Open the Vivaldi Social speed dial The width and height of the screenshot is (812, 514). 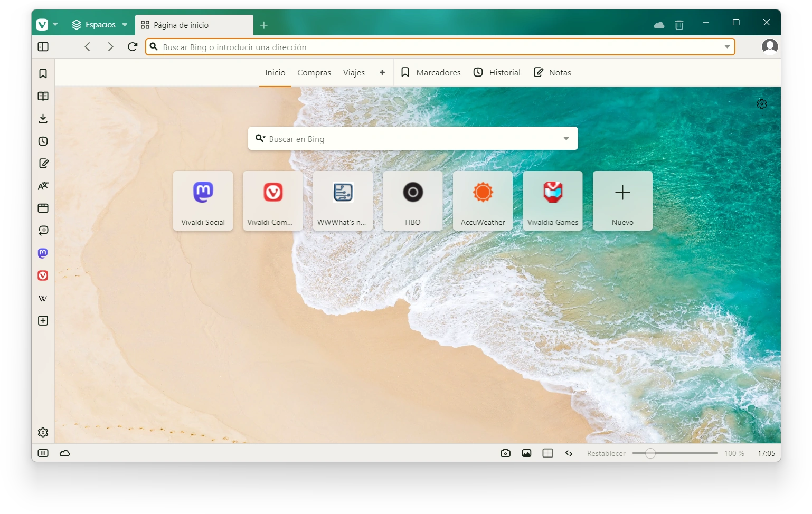(x=203, y=201)
